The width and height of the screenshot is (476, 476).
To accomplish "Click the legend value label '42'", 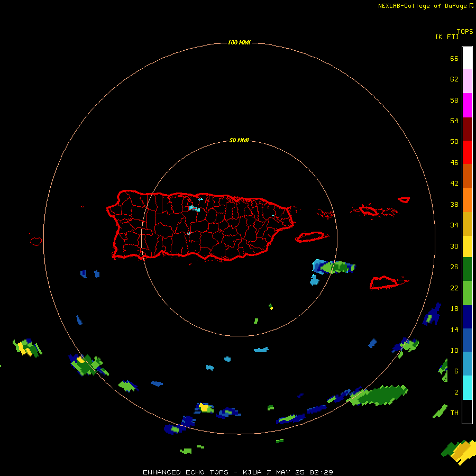I will click(x=454, y=184).
